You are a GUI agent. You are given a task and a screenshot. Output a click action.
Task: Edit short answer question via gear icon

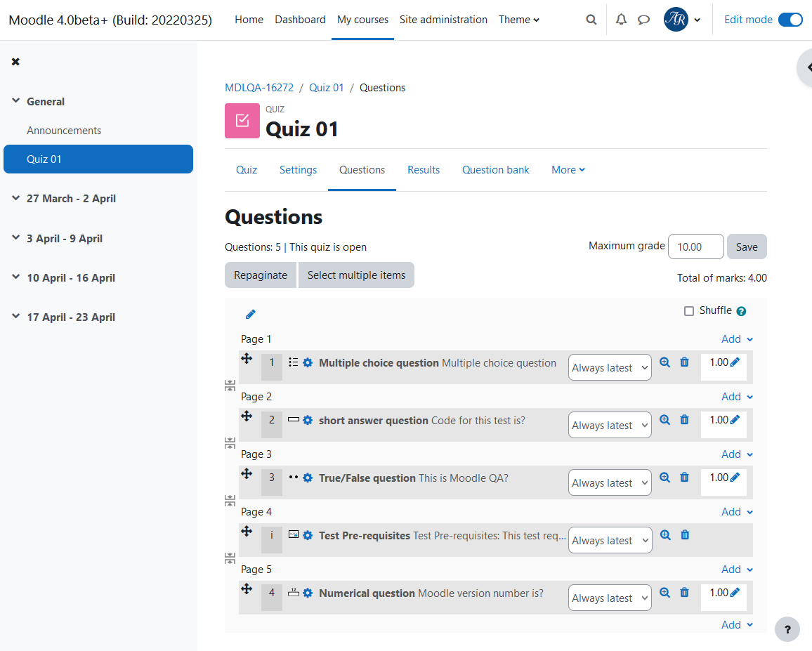tap(308, 420)
